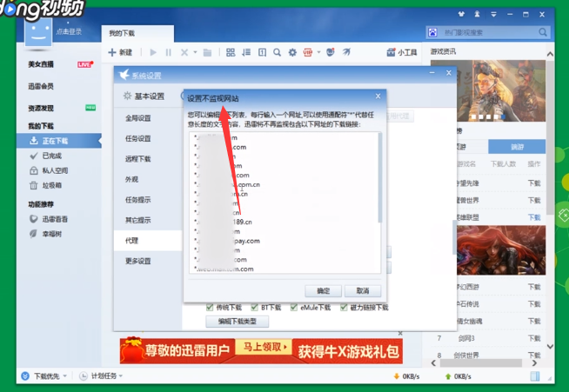Click the user avatar icon
569x392 pixels.
click(38, 33)
